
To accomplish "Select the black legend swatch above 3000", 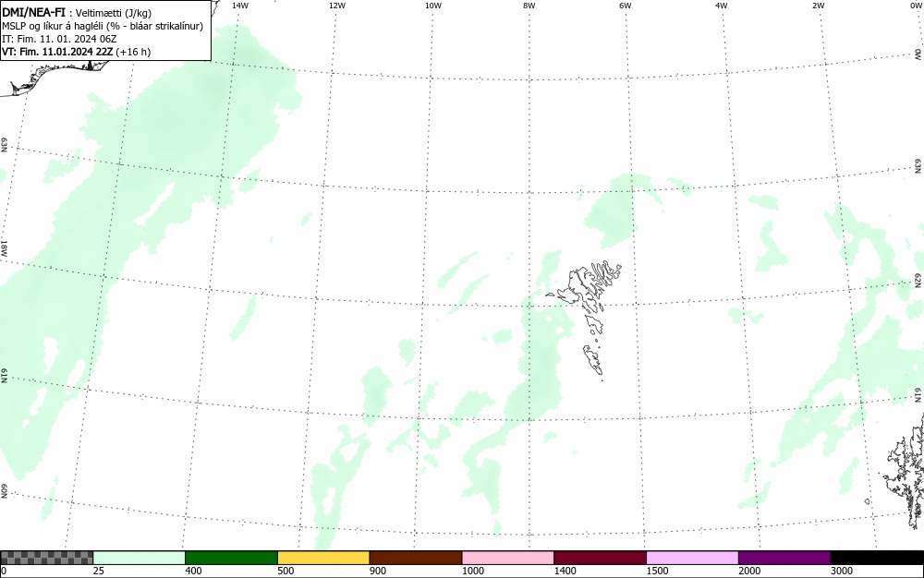I will coord(877,558).
